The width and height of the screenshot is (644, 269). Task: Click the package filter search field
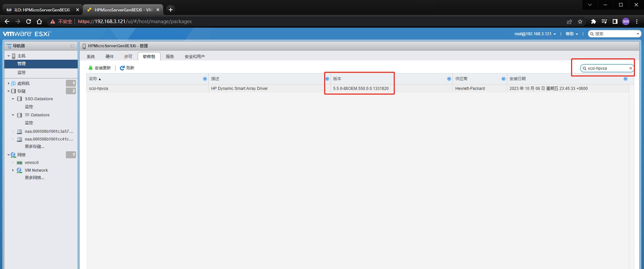click(607, 68)
